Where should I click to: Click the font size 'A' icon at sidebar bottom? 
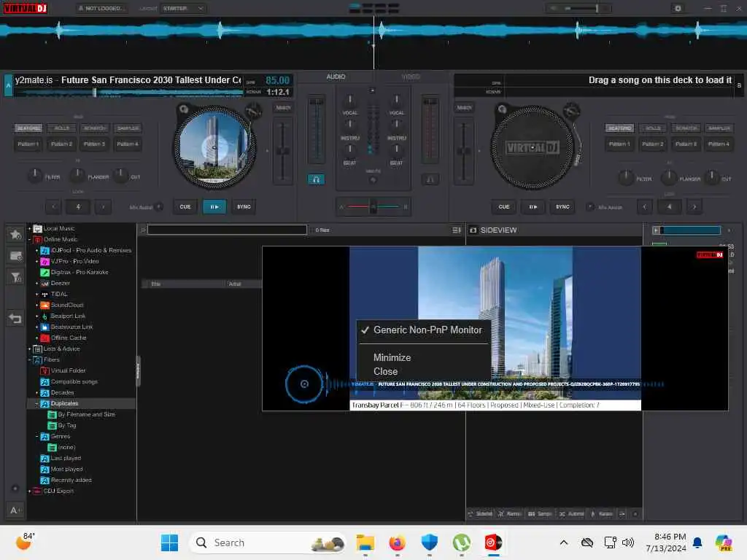click(x=15, y=510)
